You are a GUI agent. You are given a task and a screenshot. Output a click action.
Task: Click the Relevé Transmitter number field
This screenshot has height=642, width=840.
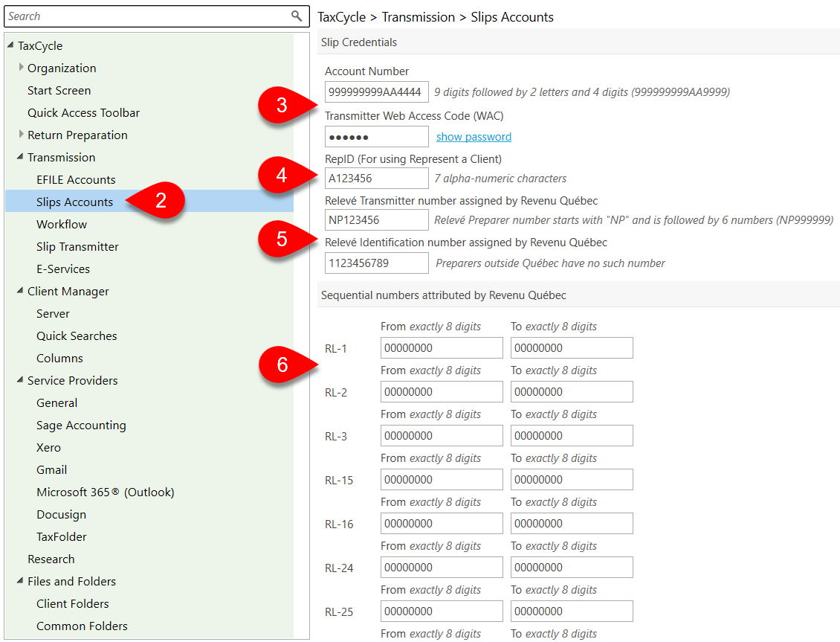click(x=377, y=219)
